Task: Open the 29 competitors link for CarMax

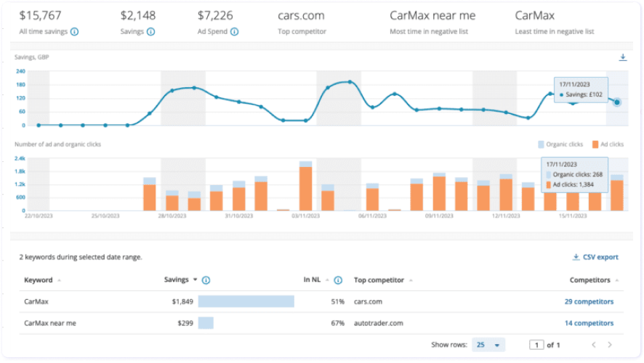Action: tap(589, 301)
